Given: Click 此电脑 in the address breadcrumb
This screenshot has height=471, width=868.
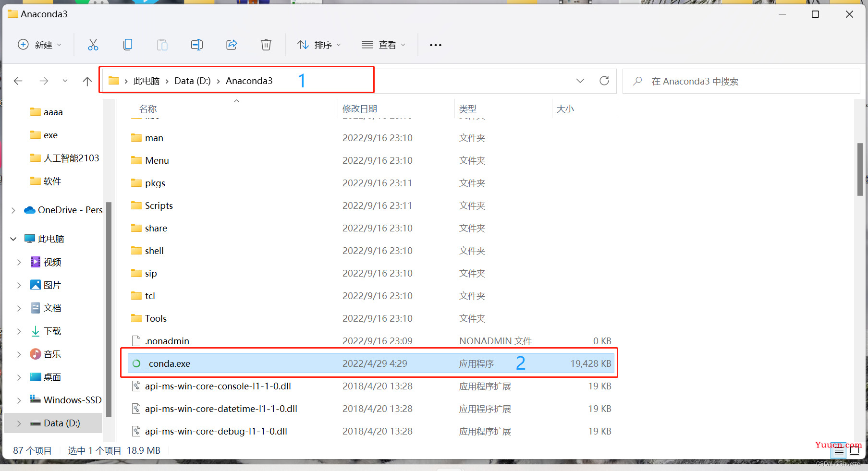Looking at the screenshot, I should pos(147,81).
